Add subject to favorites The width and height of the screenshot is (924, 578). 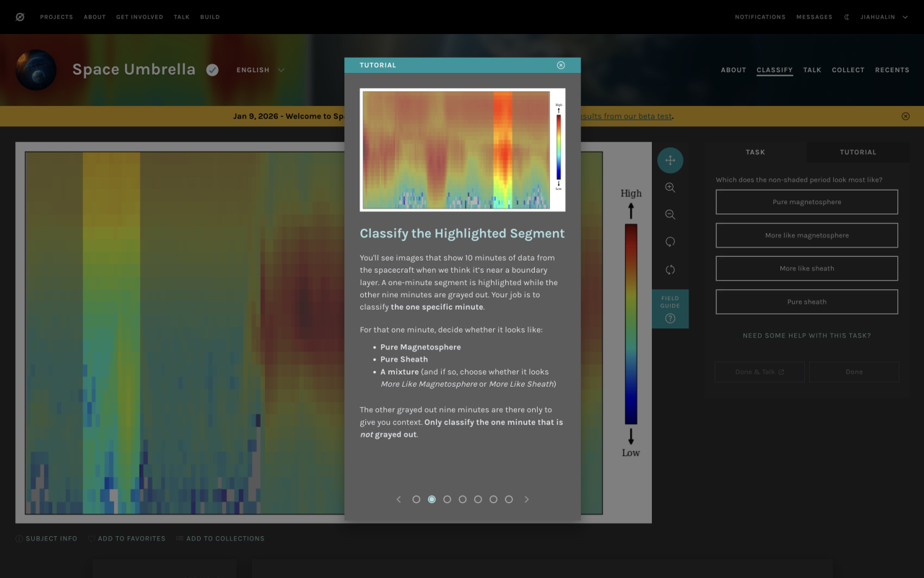(x=126, y=538)
